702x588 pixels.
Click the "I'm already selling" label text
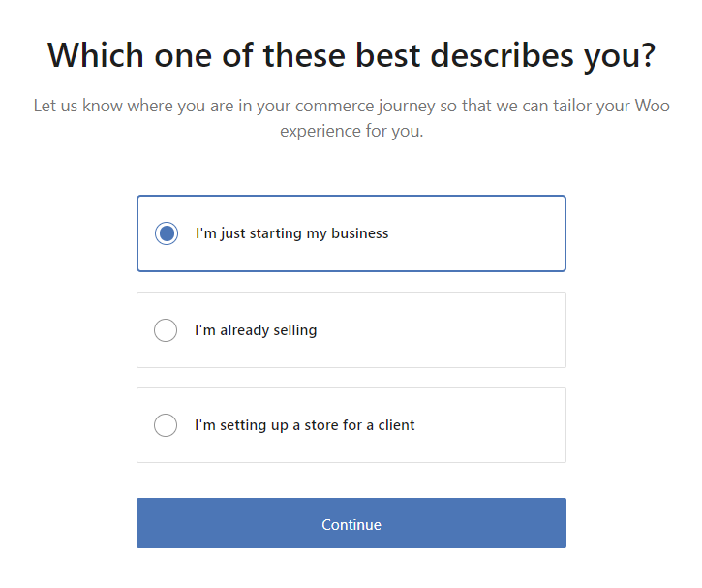256,330
